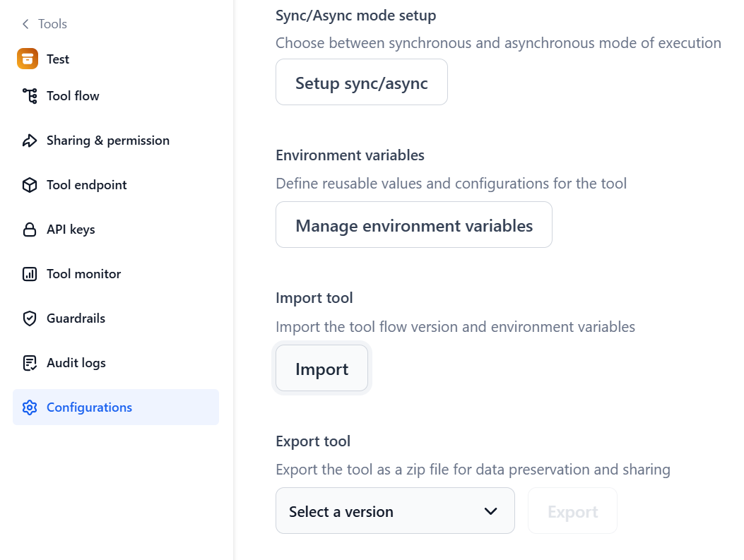Switch to the Audit logs menu label

pyautogui.click(x=76, y=363)
